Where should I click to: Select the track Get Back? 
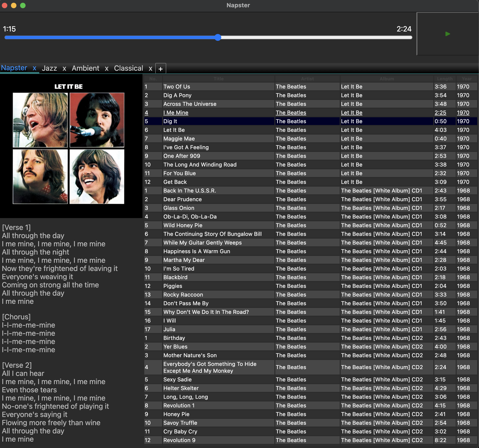pos(310,182)
